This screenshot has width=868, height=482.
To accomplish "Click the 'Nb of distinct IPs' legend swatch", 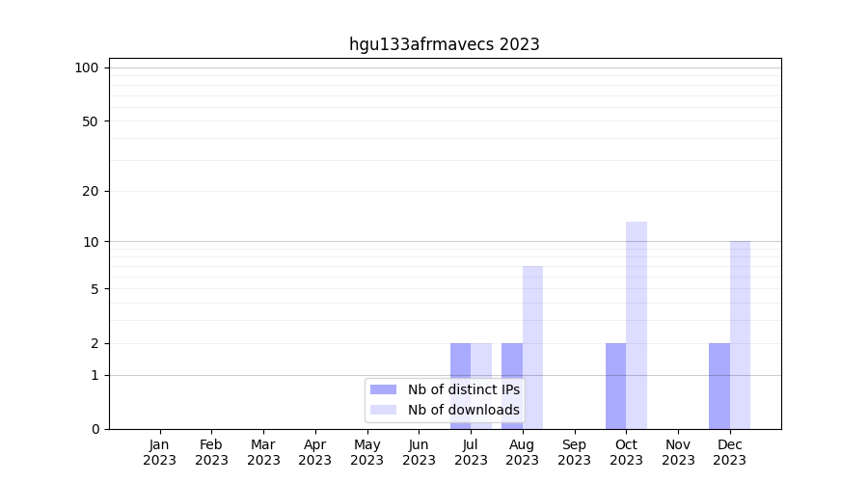I will 383,389.
